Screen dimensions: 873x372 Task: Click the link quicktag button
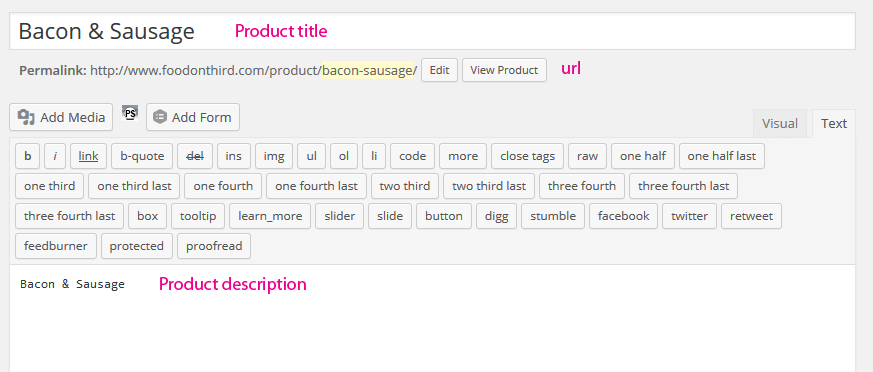click(89, 156)
